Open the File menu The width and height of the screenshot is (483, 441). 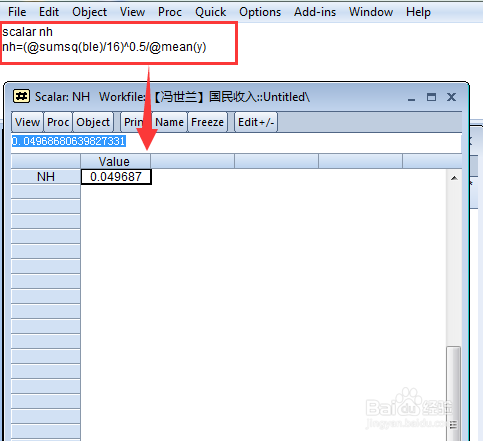click(x=17, y=12)
